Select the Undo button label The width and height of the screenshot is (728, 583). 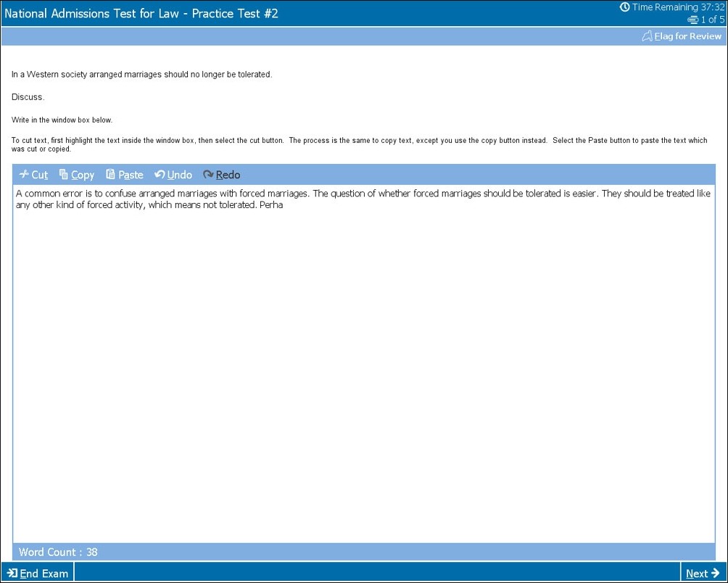coord(180,175)
